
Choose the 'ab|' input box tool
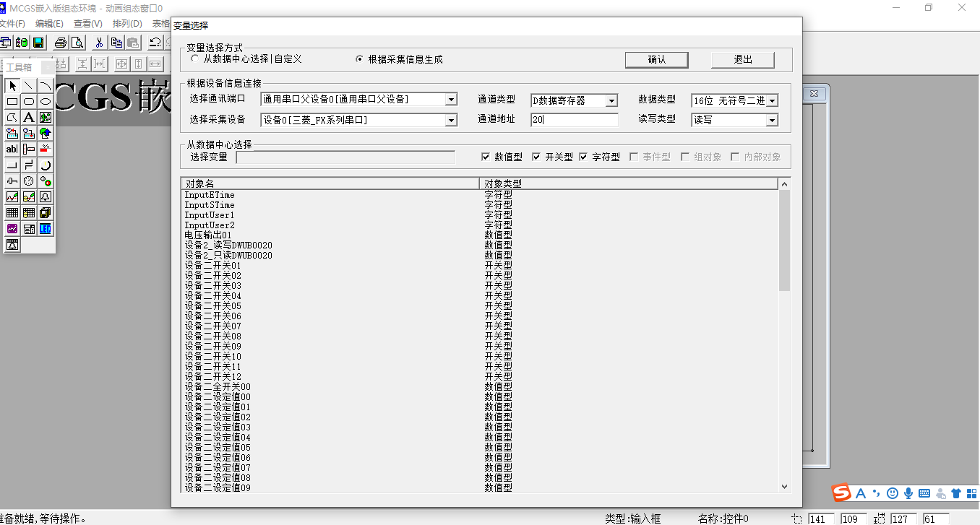click(x=12, y=149)
